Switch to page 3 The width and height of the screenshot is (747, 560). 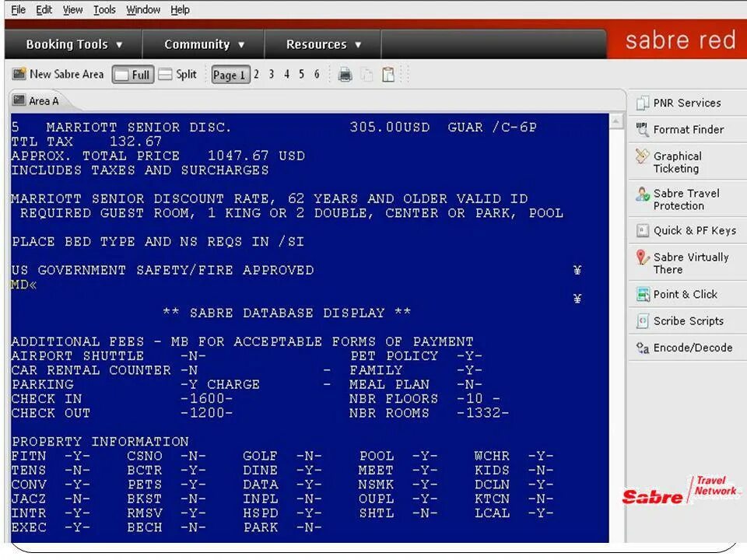[271, 75]
